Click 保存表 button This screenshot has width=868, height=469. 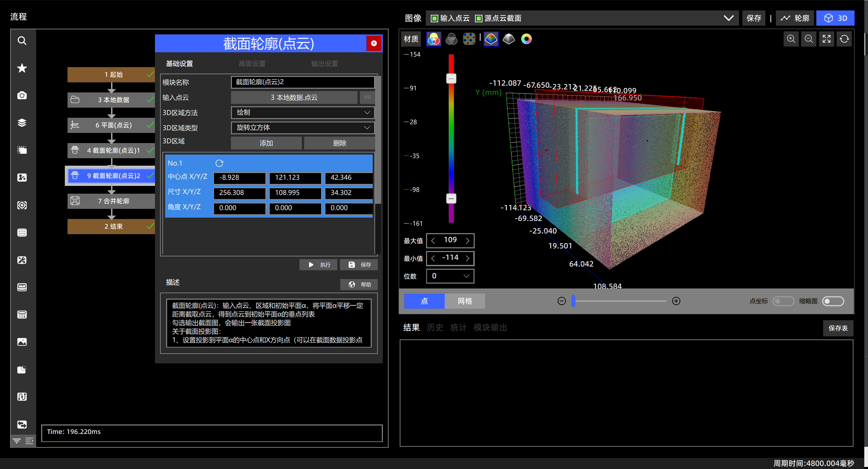[838, 328]
